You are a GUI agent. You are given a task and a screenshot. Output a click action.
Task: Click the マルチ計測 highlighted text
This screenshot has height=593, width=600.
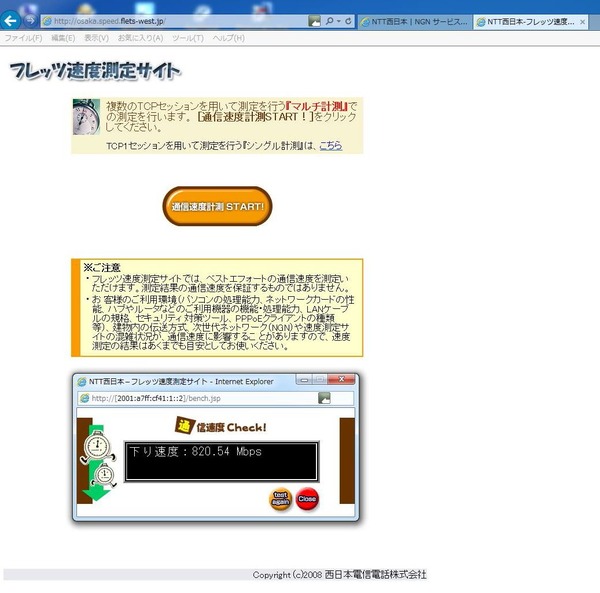(x=317, y=106)
